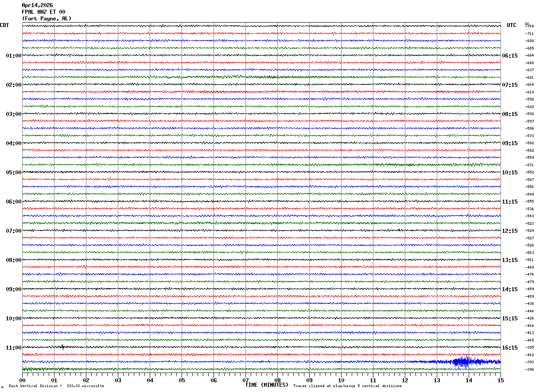Viewport: 536px width, 392px height.
Task: Click the DC offset value -406
Action: (x=529, y=326)
